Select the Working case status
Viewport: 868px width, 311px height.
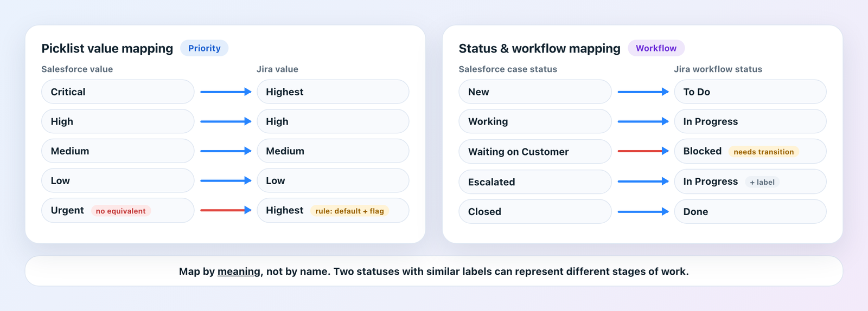tap(535, 121)
